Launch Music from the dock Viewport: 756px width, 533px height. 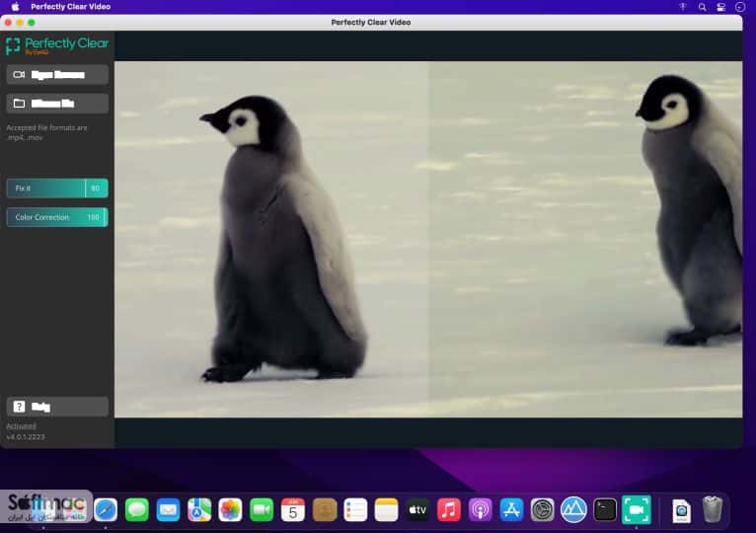pos(448,510)
